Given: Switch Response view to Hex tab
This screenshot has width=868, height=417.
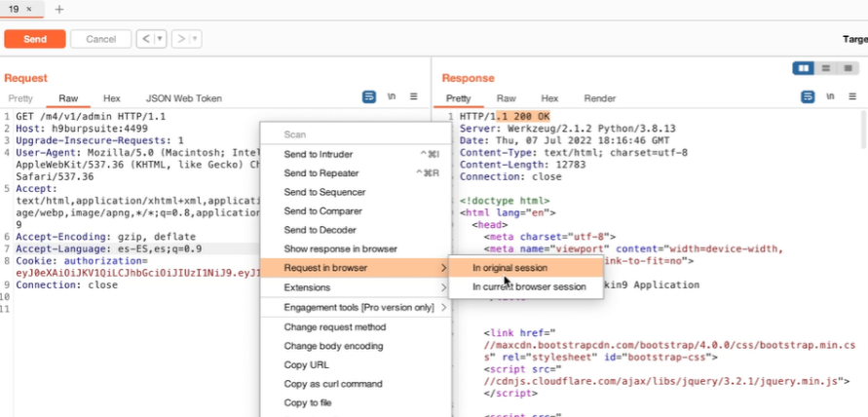Looking at the screenshot, I should 549,98.
